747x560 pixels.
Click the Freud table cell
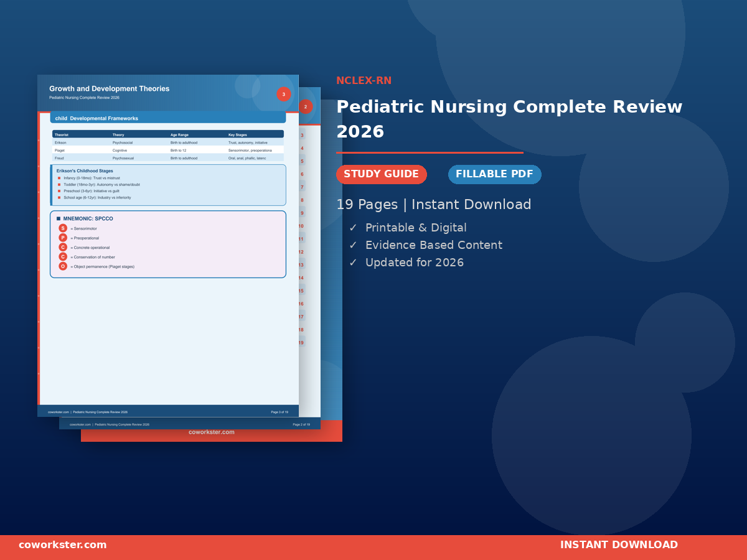coord(59,158)
